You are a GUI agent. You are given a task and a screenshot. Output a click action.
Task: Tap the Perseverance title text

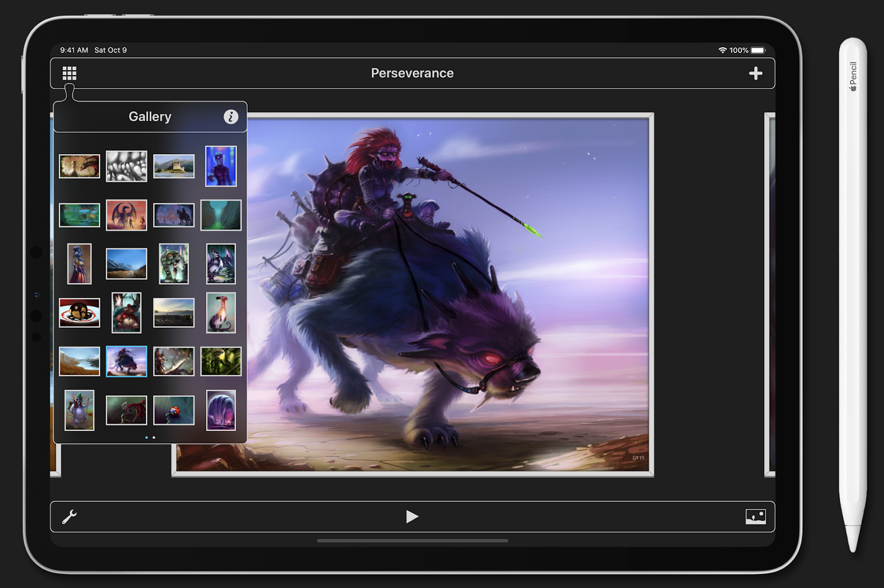tap(412, 73)
